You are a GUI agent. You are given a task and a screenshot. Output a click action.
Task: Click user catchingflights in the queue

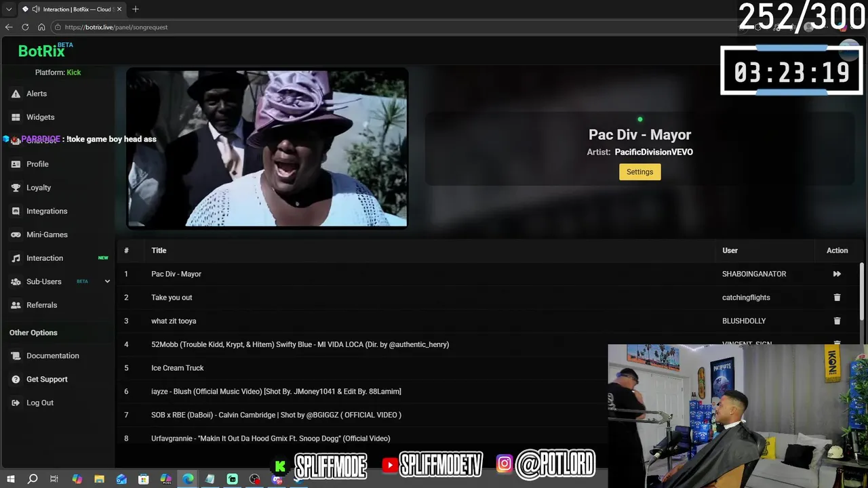746,298
